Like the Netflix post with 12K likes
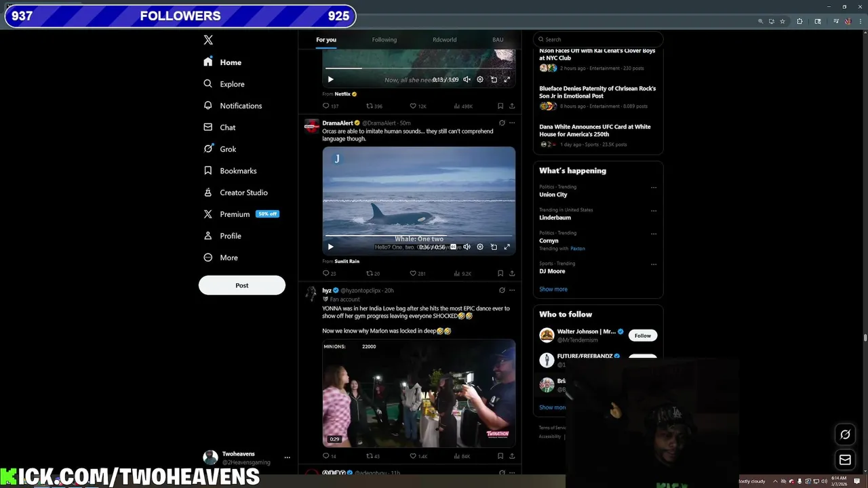The width and height of the screenshot is (868, 488). 418,106
